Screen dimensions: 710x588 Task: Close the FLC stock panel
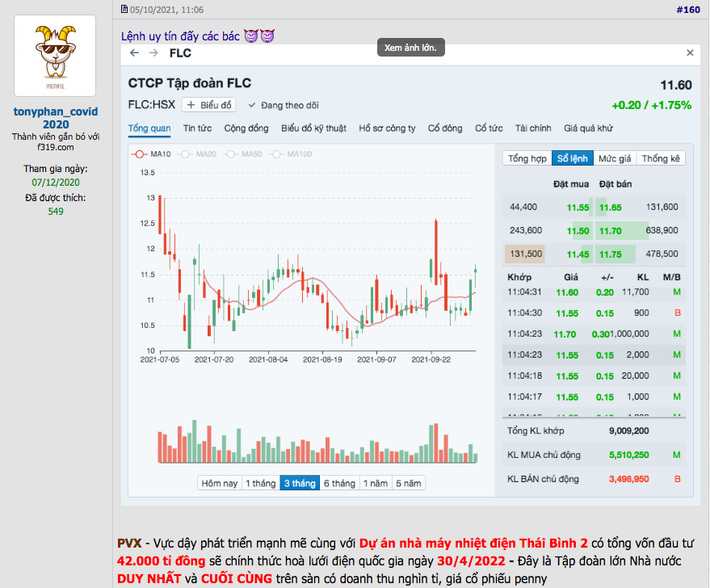690,52
